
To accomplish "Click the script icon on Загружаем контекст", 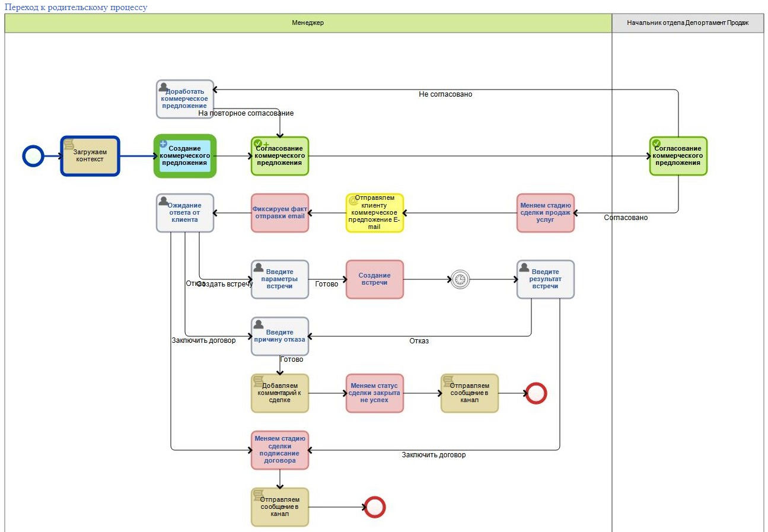I will click(x=69, y=144).
